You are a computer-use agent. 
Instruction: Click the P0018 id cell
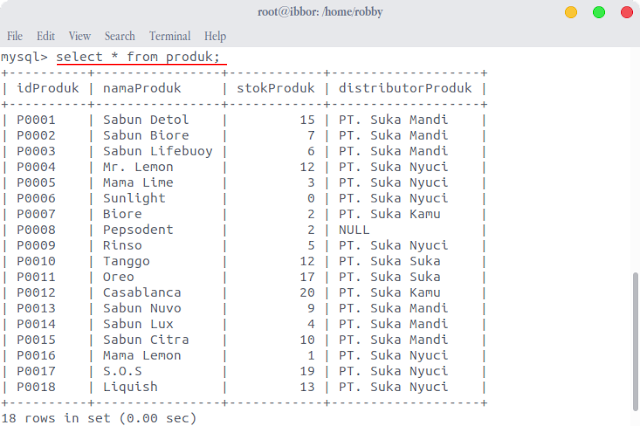tap(36, 387)
